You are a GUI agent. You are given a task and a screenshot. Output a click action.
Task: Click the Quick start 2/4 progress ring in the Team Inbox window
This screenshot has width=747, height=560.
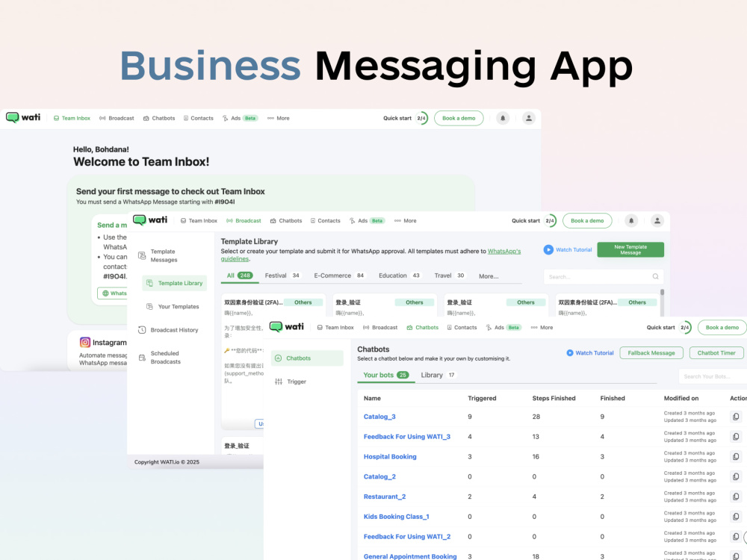(421, 118)
